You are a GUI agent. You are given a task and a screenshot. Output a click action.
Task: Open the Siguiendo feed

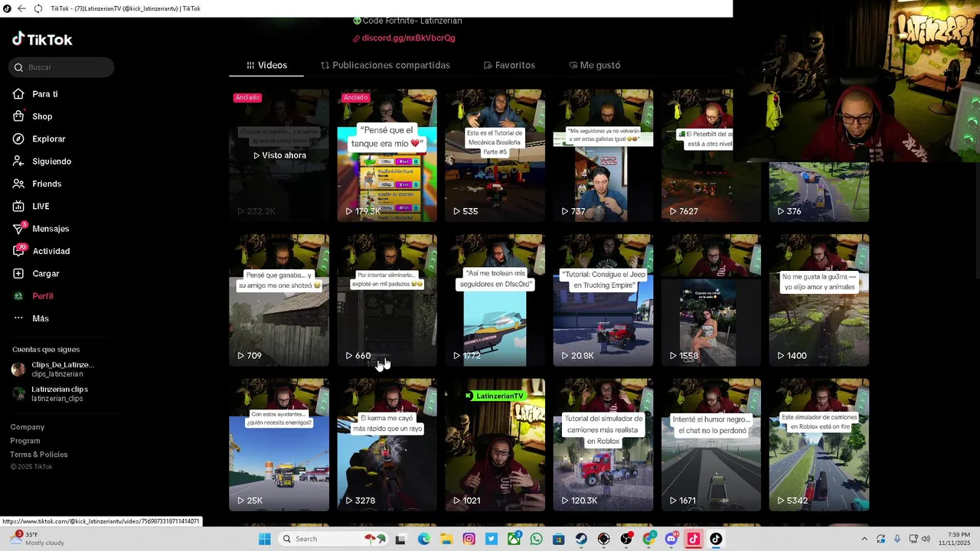[x=41, y=161]
